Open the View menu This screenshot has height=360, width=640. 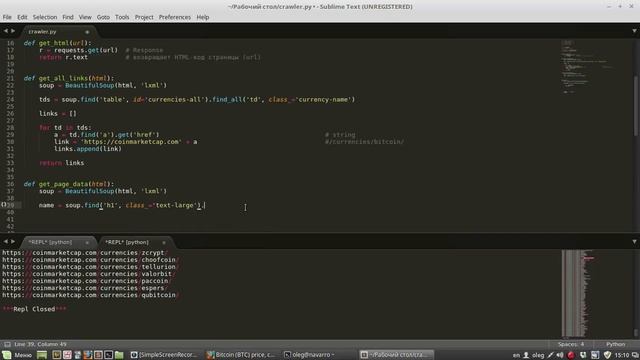click(85, 17)
